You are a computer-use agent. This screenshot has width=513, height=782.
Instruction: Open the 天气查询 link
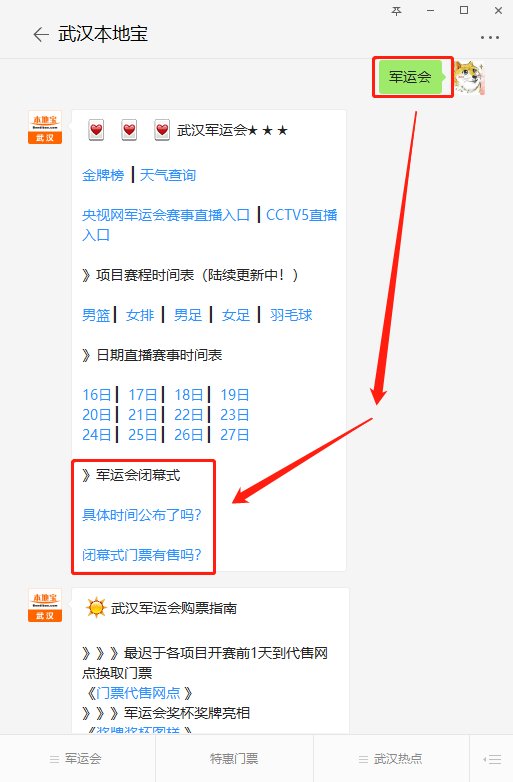tap(168, 176)
